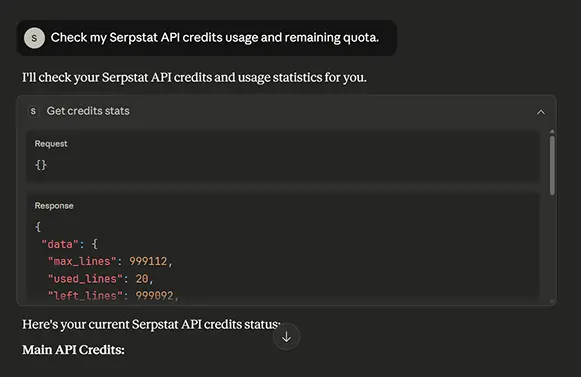Click the value 999092
Image resolution: width=581 pixels, height=377 pixels.
(x=154, y=295)
